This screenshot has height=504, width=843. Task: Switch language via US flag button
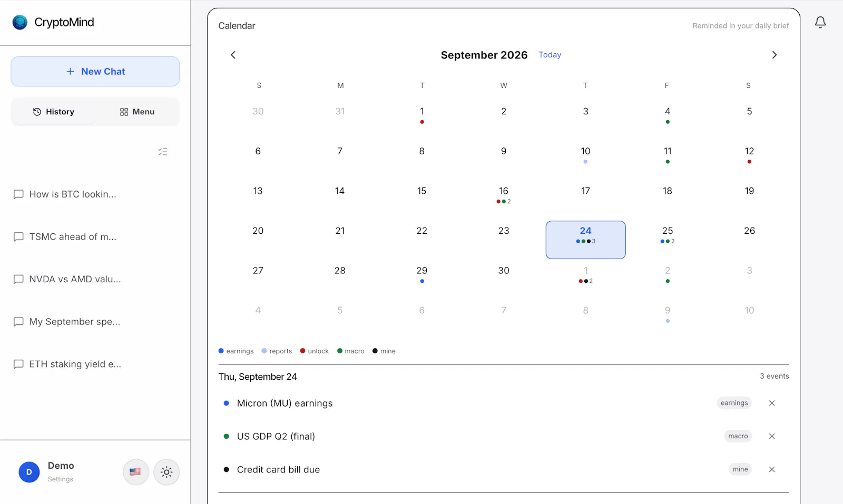pyautogui.click(x=135, y=472)
